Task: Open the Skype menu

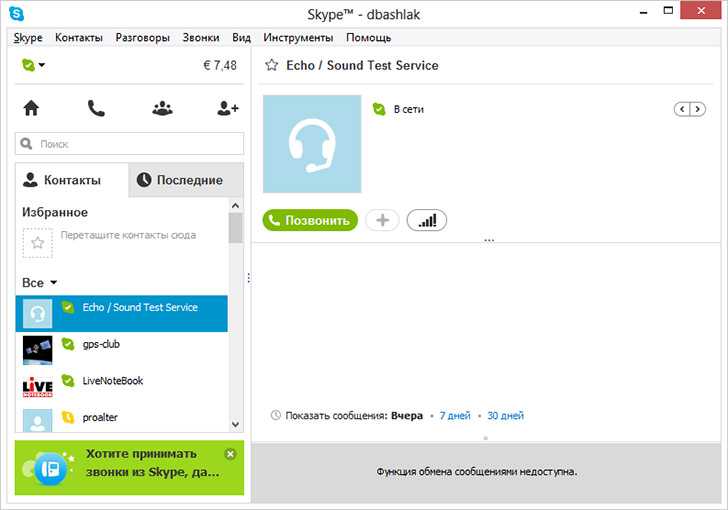Action: (x=28, y=38)
